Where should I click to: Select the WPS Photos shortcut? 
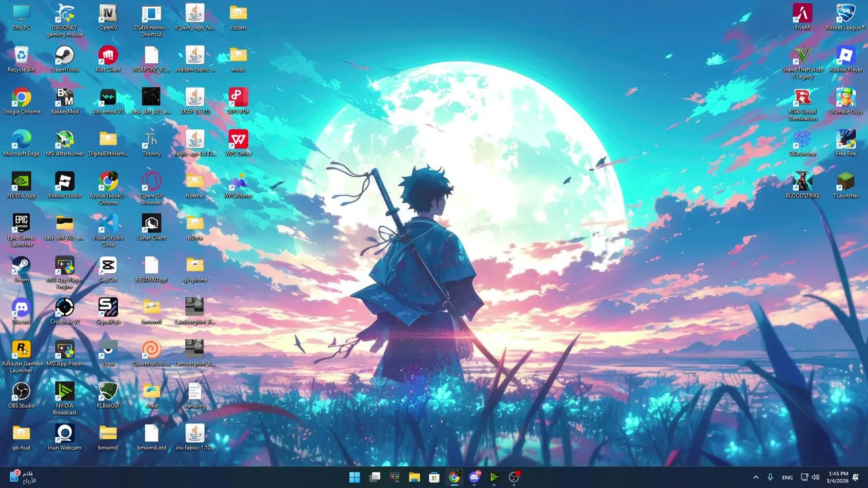point(238,186)
